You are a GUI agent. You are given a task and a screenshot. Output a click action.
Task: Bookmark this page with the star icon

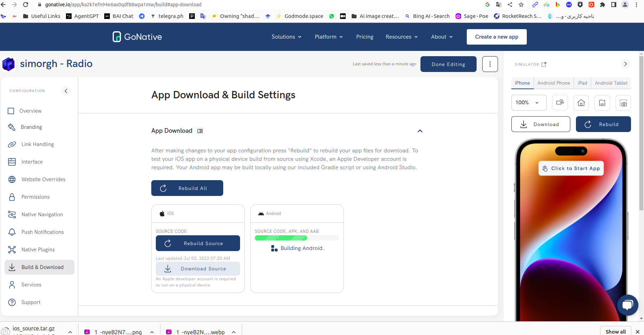(521, 5)
